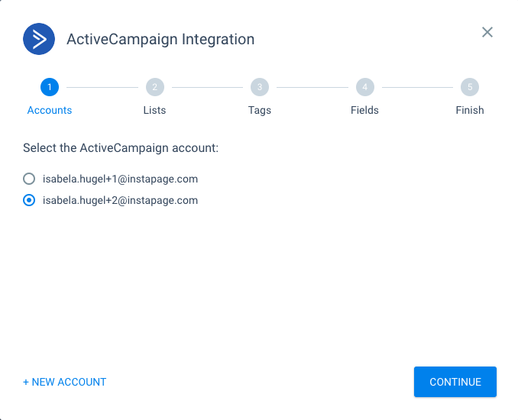Click the step 5 circle indicator
The image size is (518, 420).
click(x=470, y=87)
